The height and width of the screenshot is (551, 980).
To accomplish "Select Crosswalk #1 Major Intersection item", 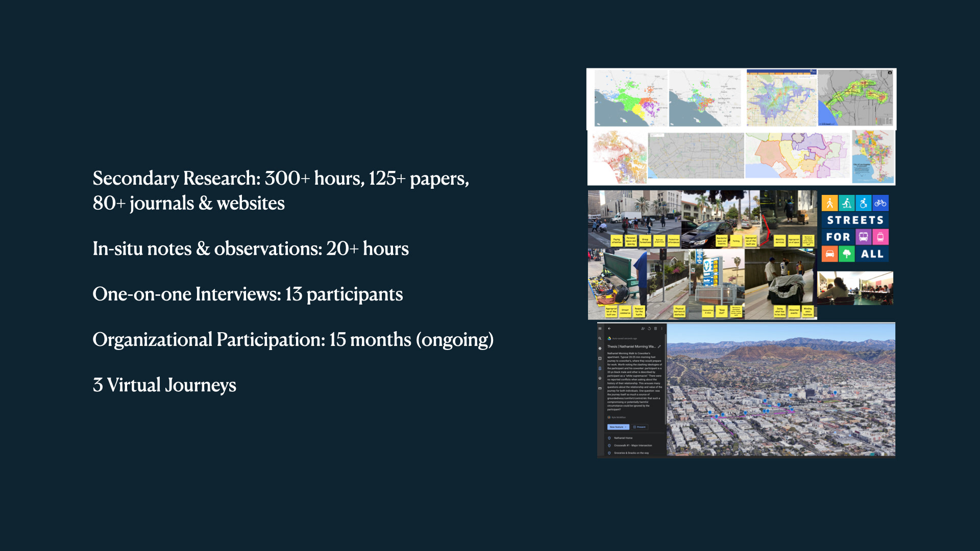I will tap(632, 445).
